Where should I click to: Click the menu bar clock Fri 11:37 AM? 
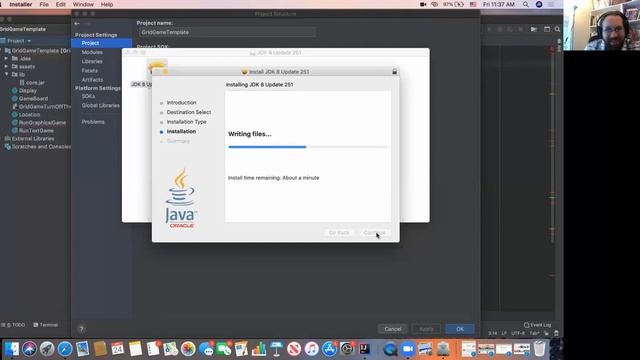[x=499, y=4]
